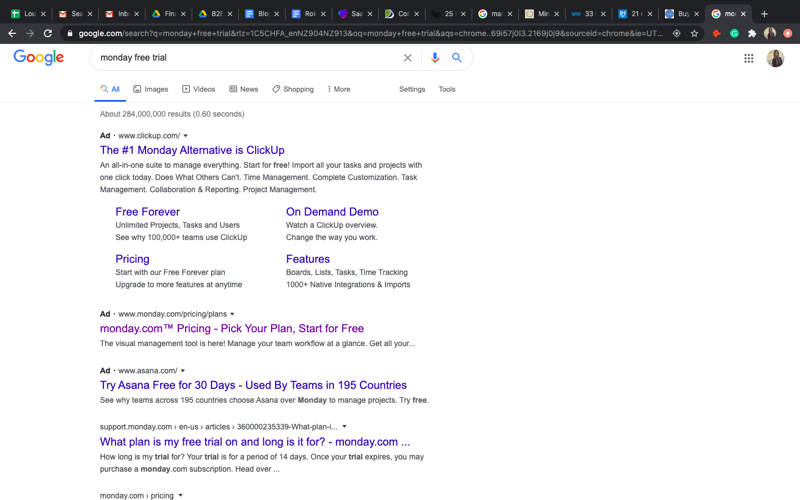This screenshot has width=800, height=500.
Task: Open the 'Free Forever' sitelink
Action: click(x=147, y=212)
